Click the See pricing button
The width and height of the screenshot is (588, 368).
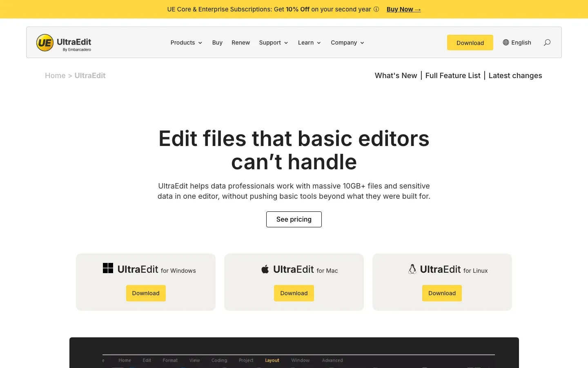tap(294, 219)
